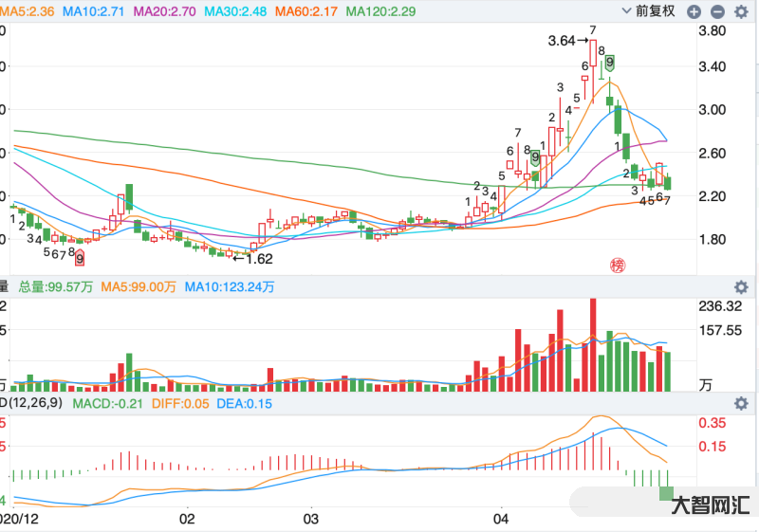Image resolution: width=759 pixels, height=532 pixels.
Task: Click the chevron arrow beside 前复权
Action: coord(625,11)
